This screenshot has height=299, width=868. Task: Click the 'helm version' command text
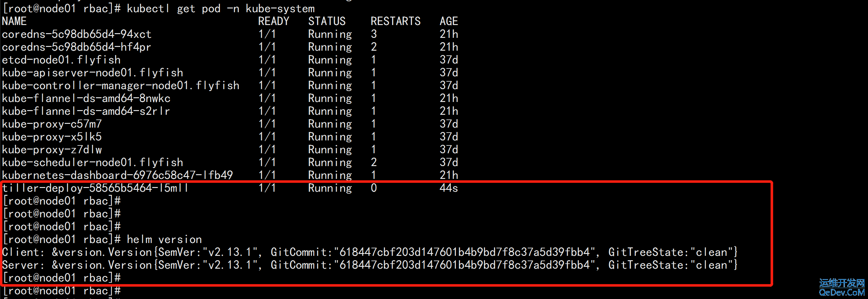[x=164, y=239]
